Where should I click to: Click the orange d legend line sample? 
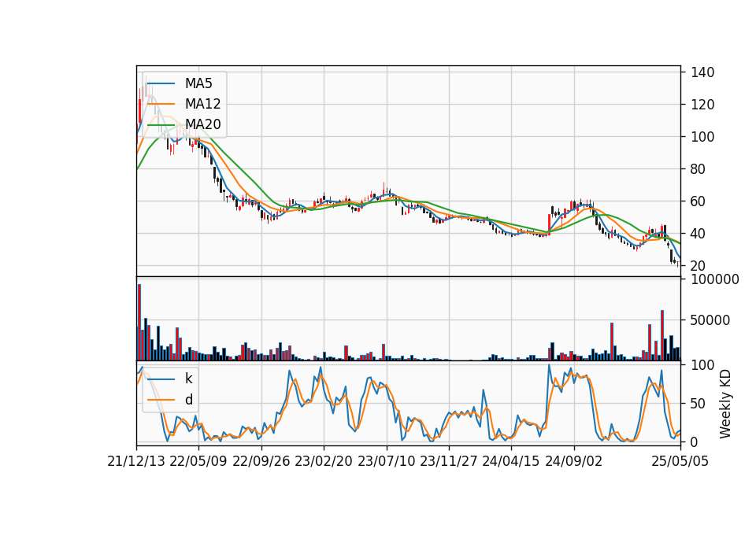(x=161, y=400)
